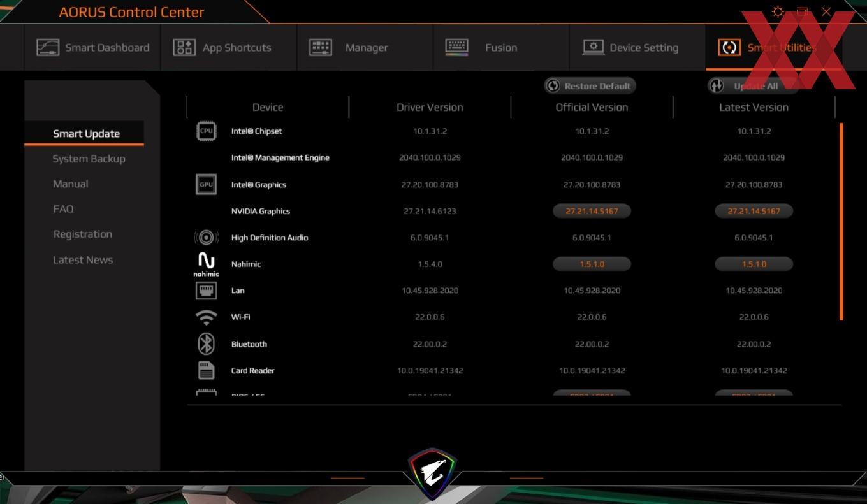Click the Bluetooth icon
The image size is (867, 504).
click(206, 344)
